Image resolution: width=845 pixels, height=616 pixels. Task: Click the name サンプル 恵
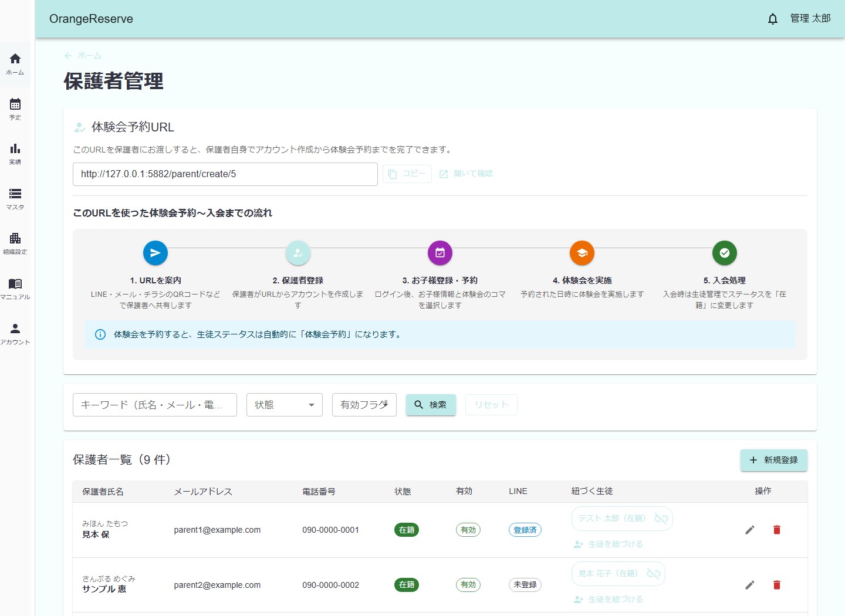[x=104, y=590]
